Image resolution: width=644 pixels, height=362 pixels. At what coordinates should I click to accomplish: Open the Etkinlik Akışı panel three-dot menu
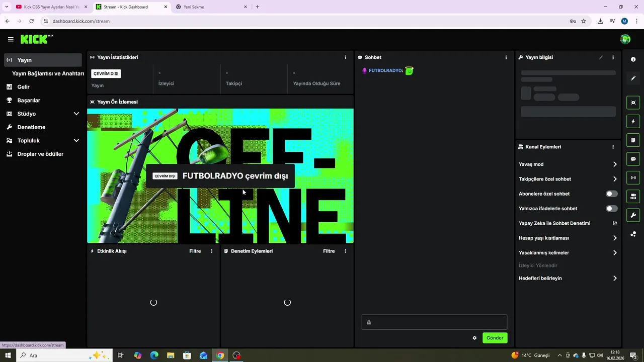[x=211, y=251]
